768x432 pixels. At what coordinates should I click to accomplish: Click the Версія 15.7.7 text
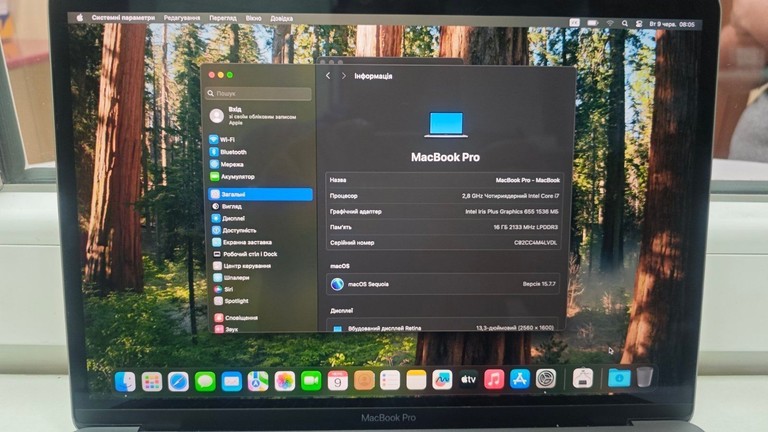[x=539, y=284]
